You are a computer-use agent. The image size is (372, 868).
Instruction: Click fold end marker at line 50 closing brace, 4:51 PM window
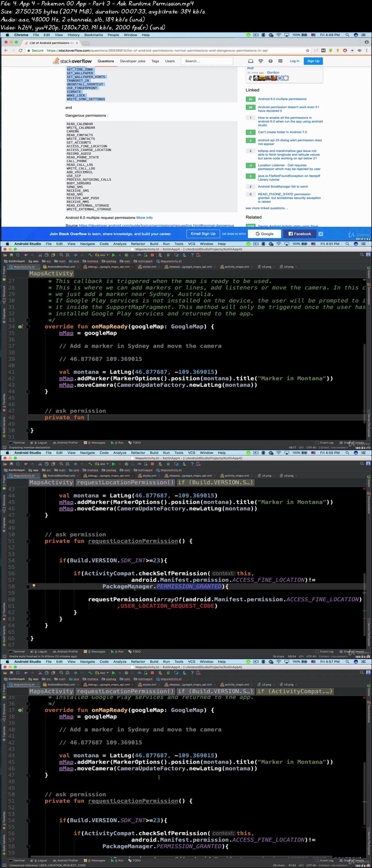coord(28,430)
